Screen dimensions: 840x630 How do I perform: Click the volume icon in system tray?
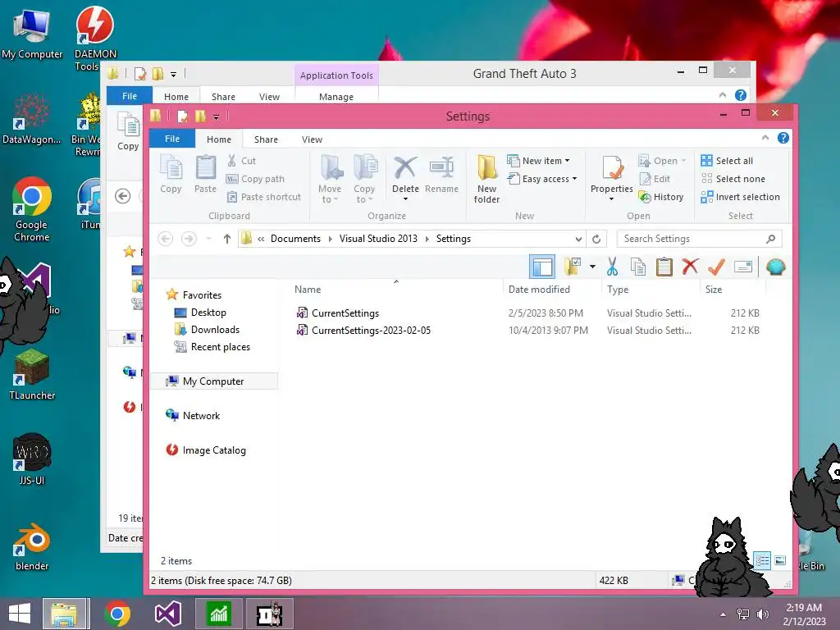pos(762,614)
